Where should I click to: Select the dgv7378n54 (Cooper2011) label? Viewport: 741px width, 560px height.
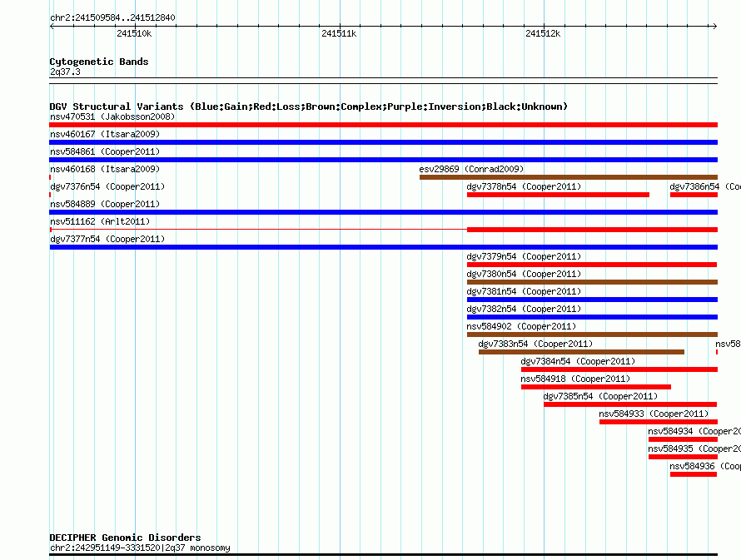524,186
